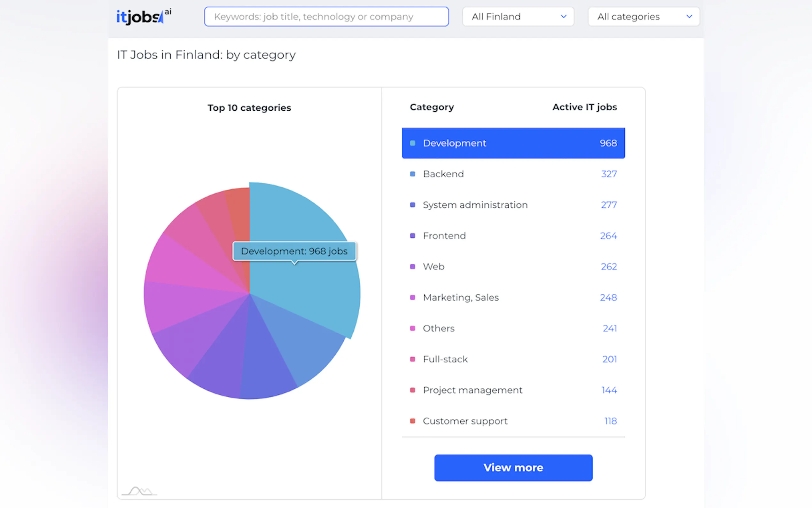Open the Customer support category row
This screenshot has width=812, height=508.
(x=513, y=421)
